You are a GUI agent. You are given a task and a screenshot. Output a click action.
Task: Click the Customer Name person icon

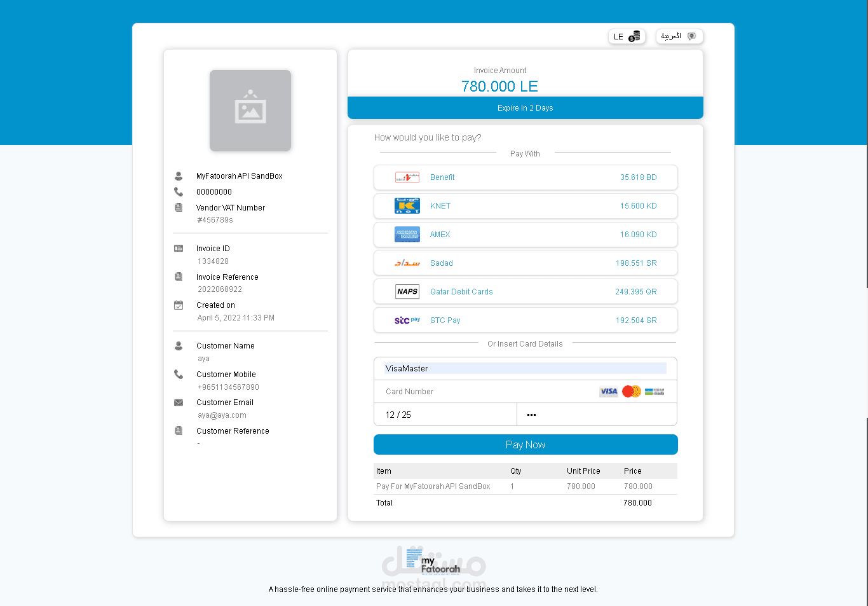pos(179,346)
